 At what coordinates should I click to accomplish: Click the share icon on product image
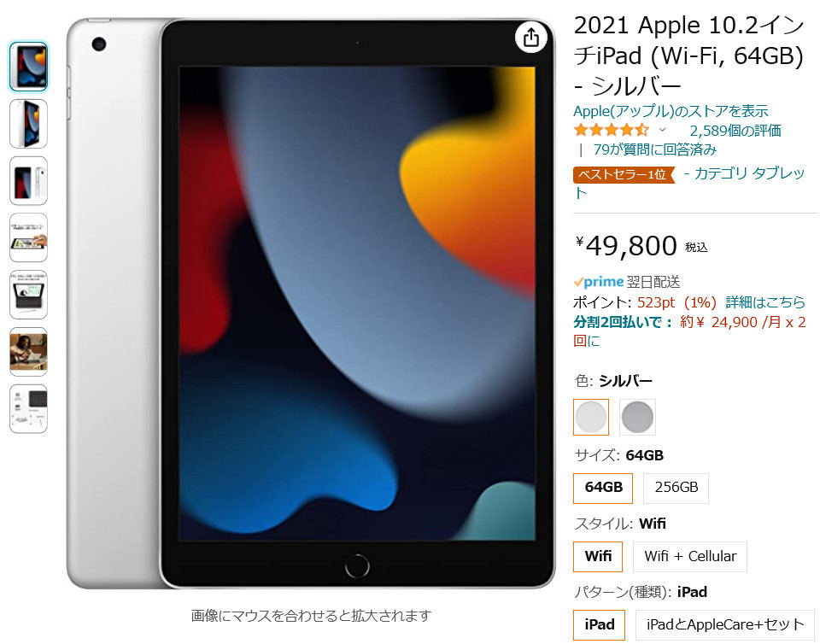(530, 37)
